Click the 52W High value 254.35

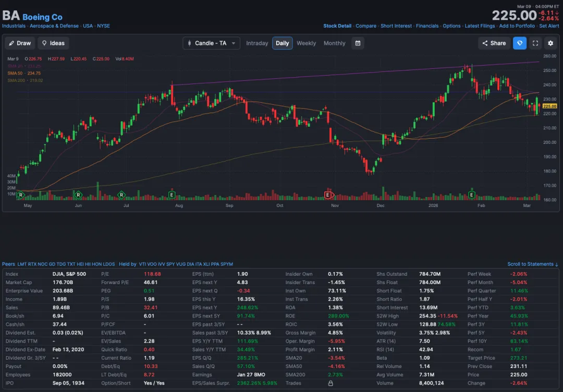click(x=427, y=316)
